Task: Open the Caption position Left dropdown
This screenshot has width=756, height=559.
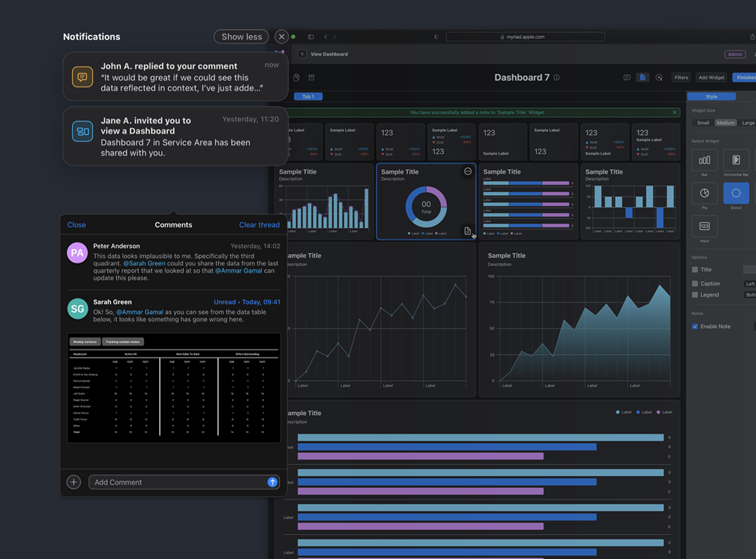Action: [x=749, y=283]
